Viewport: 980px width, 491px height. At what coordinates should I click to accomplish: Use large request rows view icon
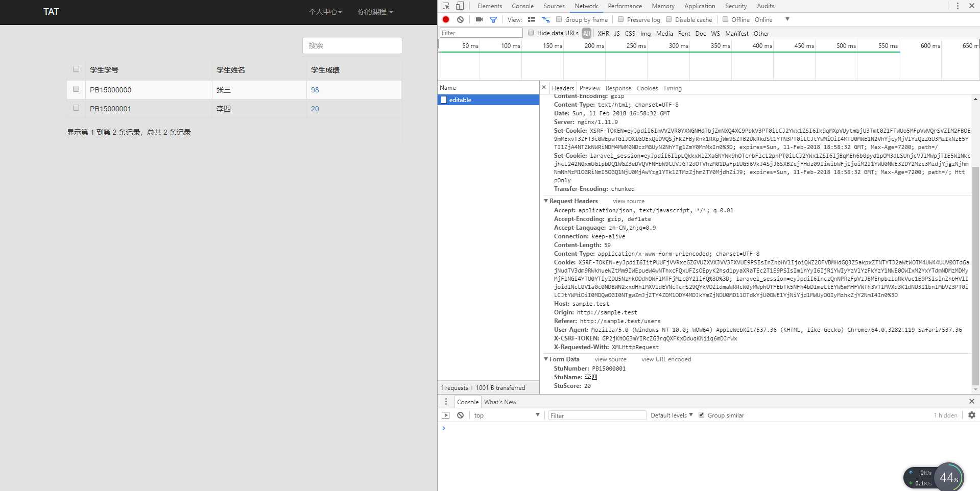point(532,19)
